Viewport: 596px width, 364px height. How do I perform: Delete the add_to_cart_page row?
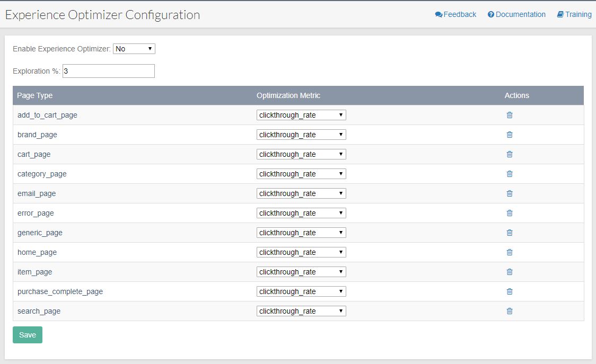click(509, 115)
